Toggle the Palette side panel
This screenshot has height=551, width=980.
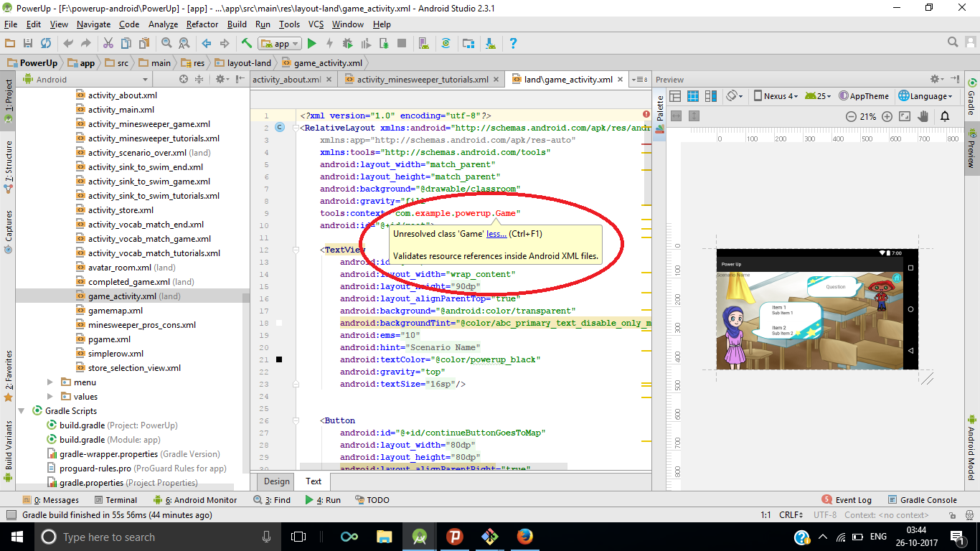tap(660, 113)
